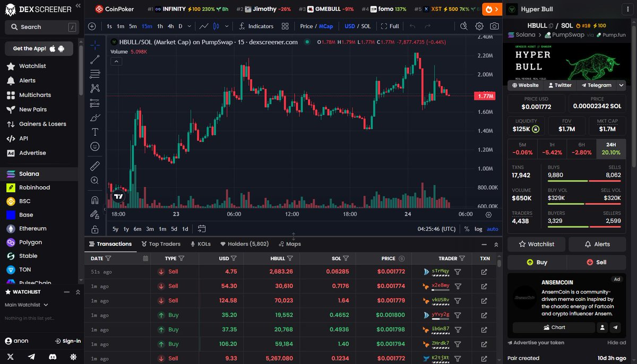Screen dimensions: 637x364
Task: Visit Hyper Bull Website link
Action: (x=525, y=85)
